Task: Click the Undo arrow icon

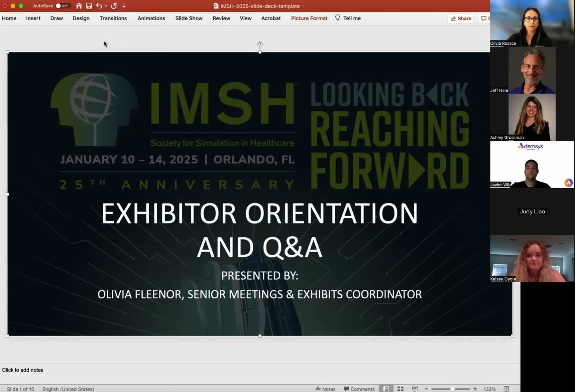Action: pyautogui.click(x=99, y=6)
